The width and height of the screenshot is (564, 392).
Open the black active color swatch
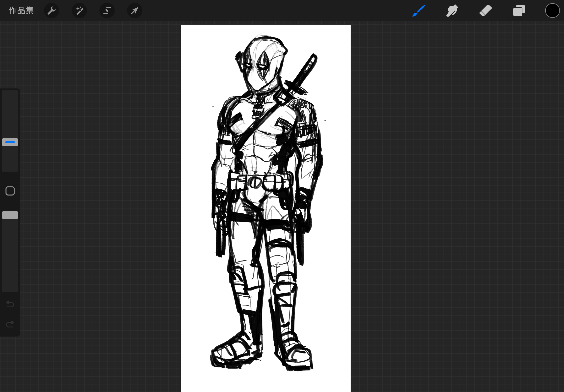coord(552,11)
